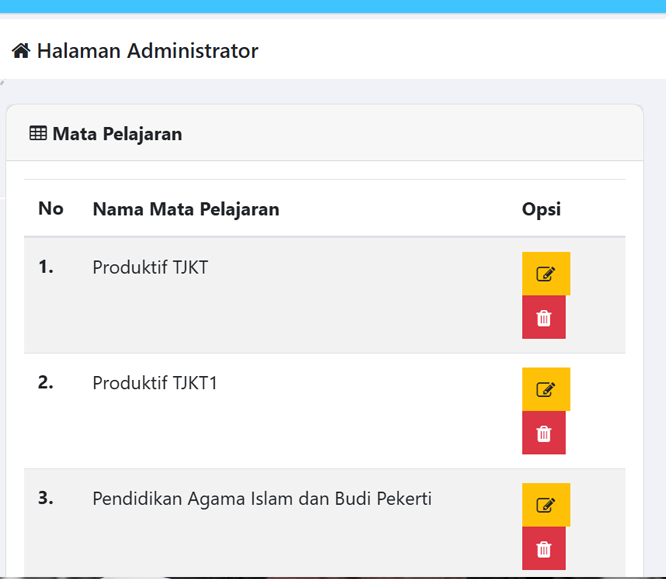The height and width of the screenshot is (579, 666).
Task: Select Pendidikan Agama Islam dan Budi Pekerti text
Action: coord(262,499)
